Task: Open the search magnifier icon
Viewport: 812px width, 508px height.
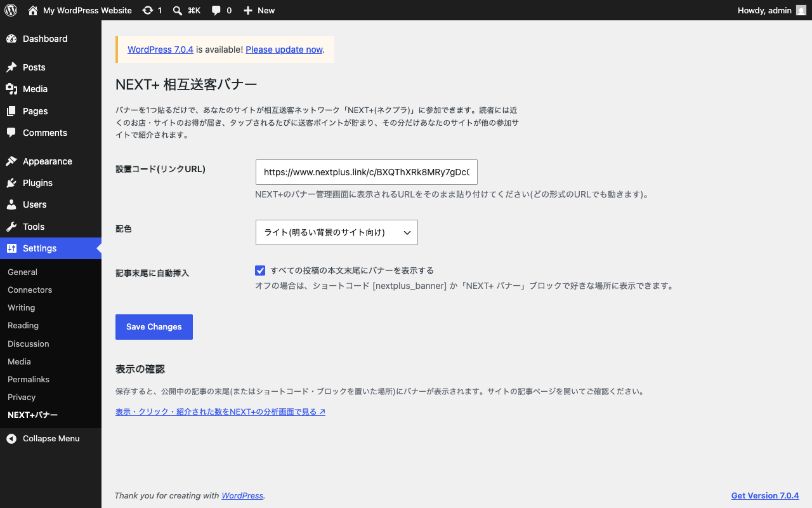Action: (x=178, y=10)
